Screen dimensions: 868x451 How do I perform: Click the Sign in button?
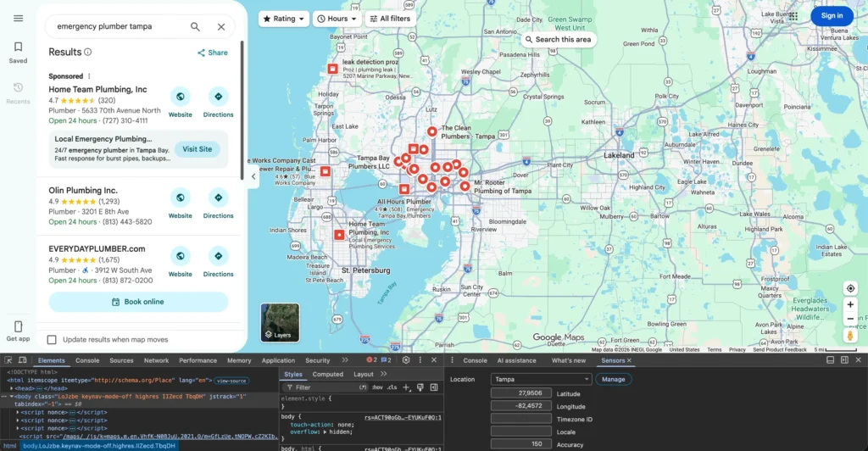[x=832, y=16]
